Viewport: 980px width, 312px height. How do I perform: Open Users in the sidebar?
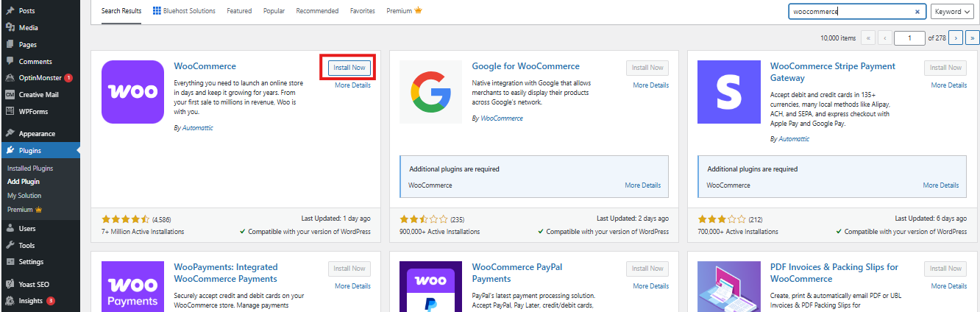(27, 229)
